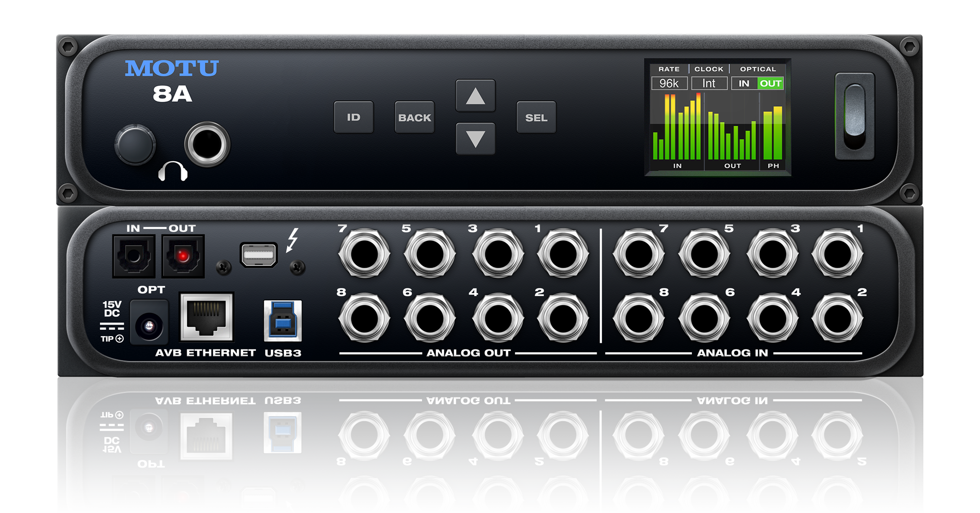The image size is (980, 513).
Task: Click Analog Out jack 5
Action: 429,253
